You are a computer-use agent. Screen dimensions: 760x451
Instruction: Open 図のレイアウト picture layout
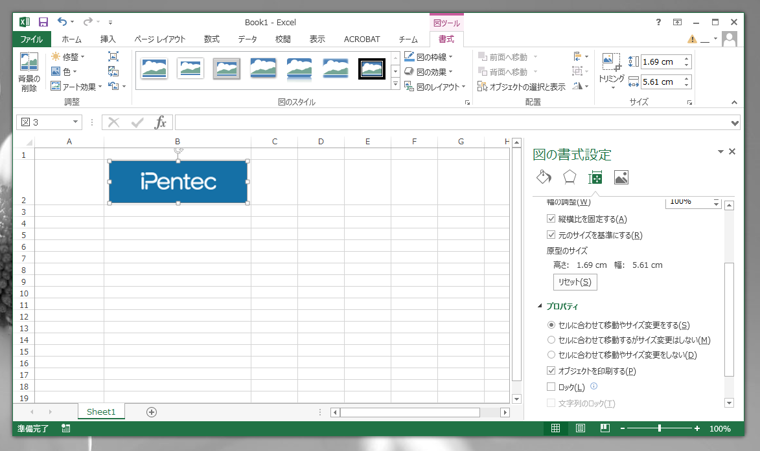click(x=435, y=87)
